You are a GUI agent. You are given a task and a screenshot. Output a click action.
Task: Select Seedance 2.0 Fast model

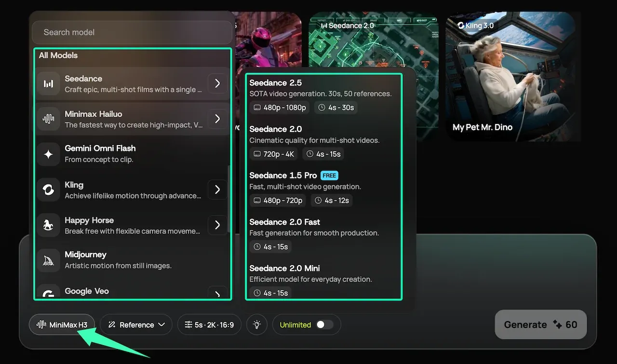tap(323, 234)
